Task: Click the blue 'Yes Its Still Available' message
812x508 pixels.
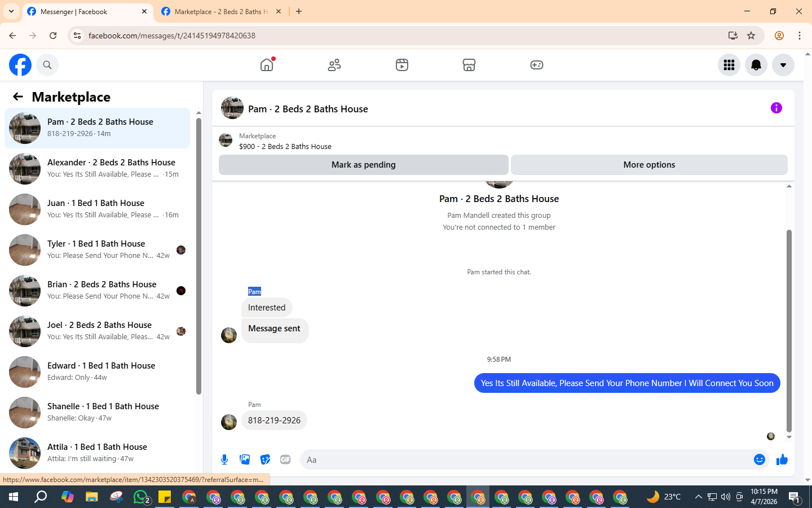Action: (x=627, y=383)
